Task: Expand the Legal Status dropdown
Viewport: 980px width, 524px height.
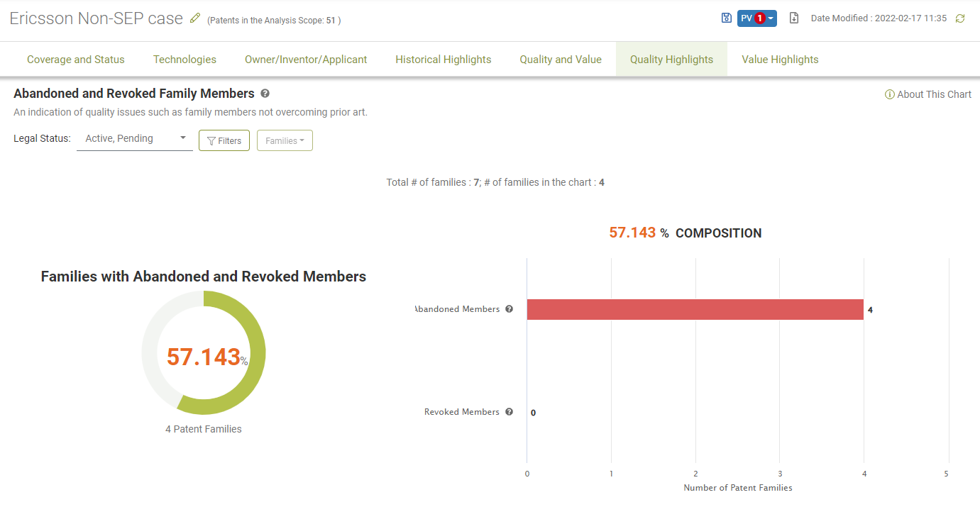Action: coord(135,139)
